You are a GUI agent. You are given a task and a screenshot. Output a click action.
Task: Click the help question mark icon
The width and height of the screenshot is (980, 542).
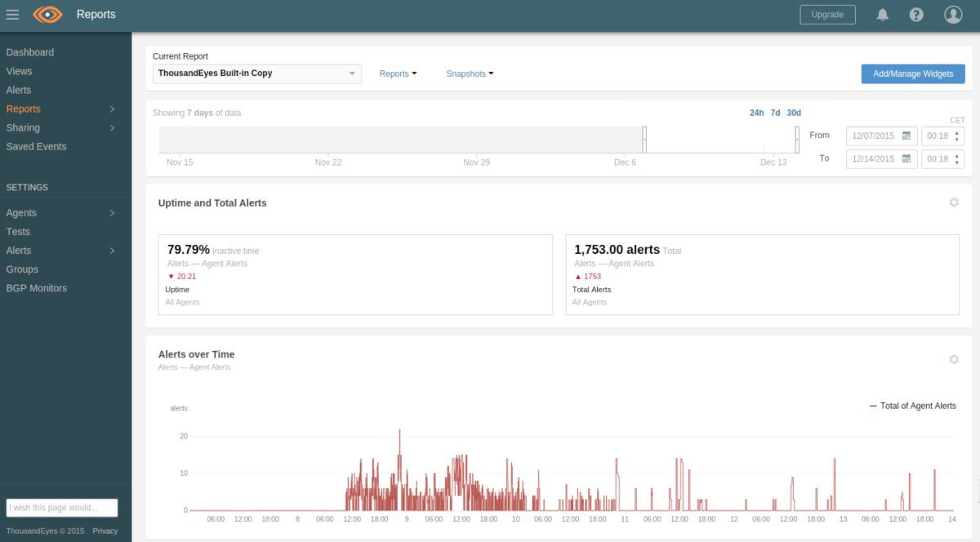tap(915, 14)
